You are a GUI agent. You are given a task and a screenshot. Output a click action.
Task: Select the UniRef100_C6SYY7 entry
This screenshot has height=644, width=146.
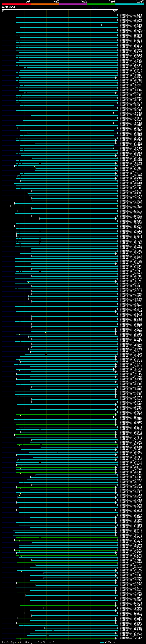point(131,309)
